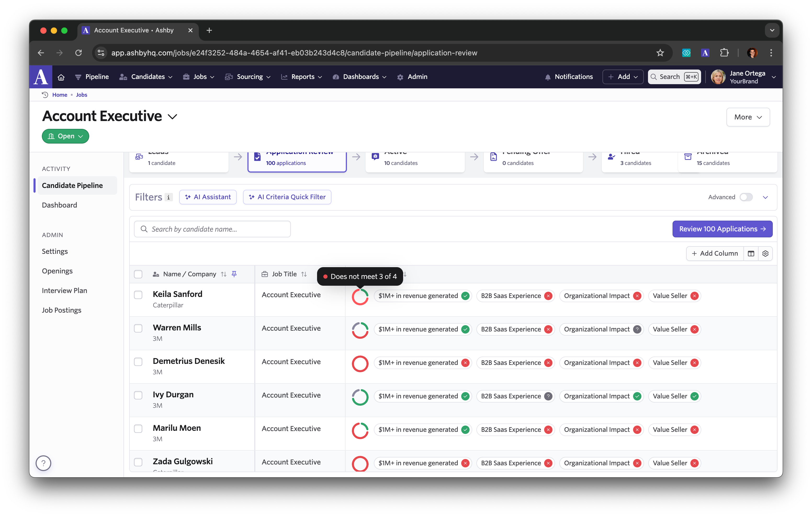Click the pin icon in Name / Company header
This screenshot has width=812, height=516.
234,274
